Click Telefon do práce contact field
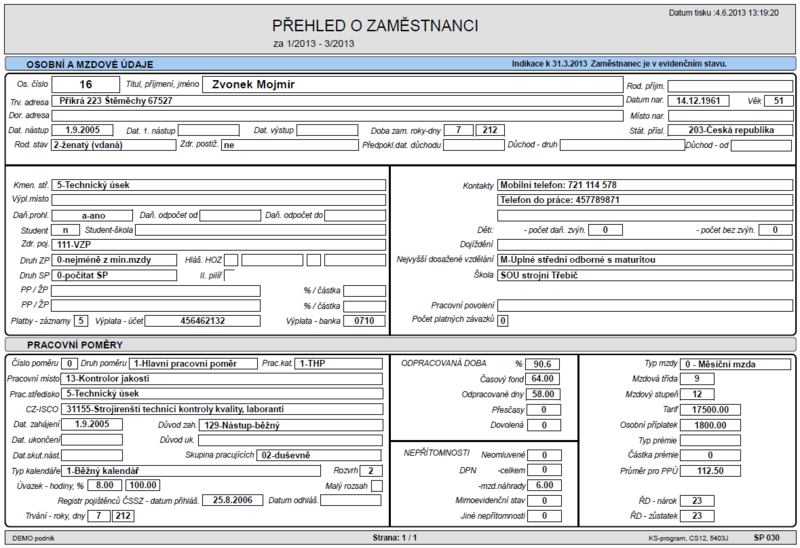 [x=645, y=200]
